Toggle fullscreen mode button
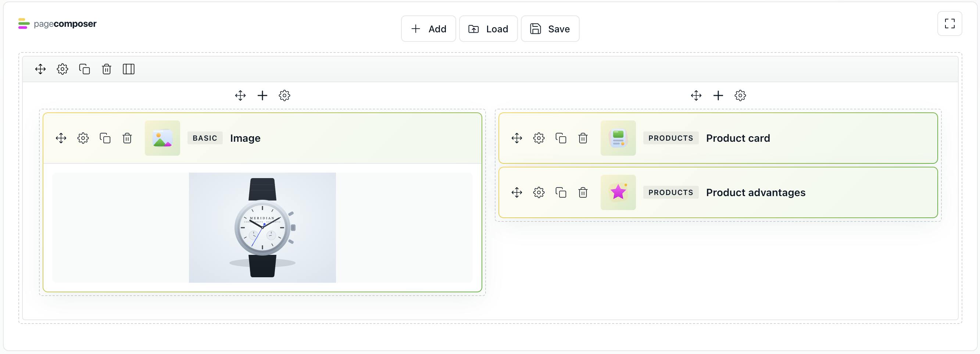980x354 pixels. pos(949,24)
